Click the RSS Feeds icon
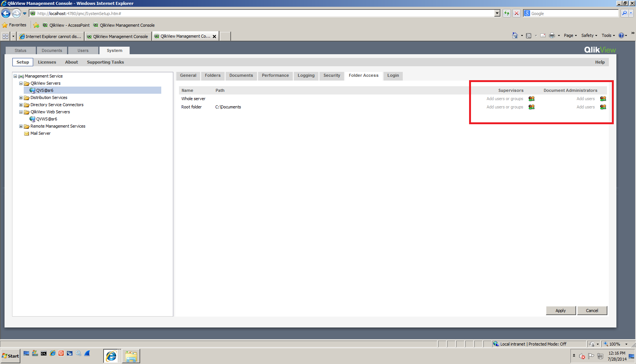The height and width of the screenshot is (364, 636). pos(529,35)
